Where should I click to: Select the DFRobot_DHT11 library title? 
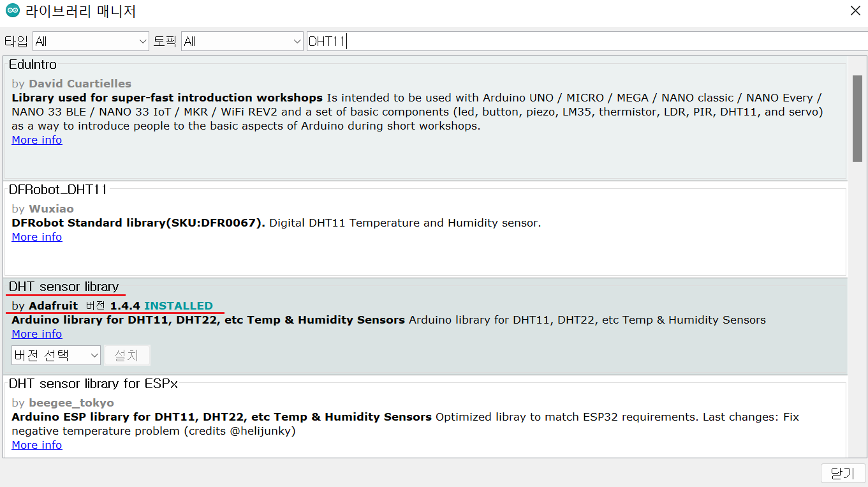pos(58,190)
